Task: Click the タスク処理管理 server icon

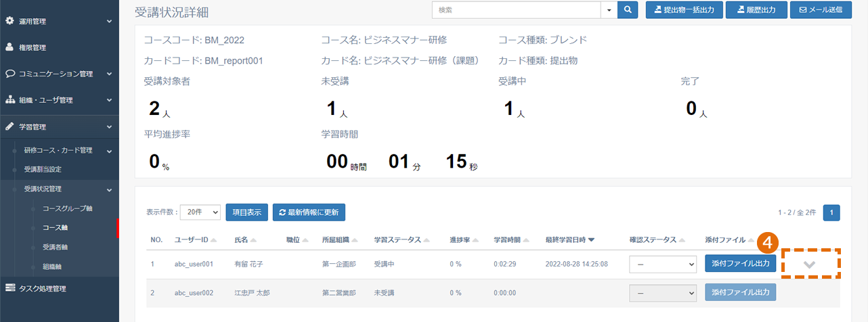Action: (9, 288)
